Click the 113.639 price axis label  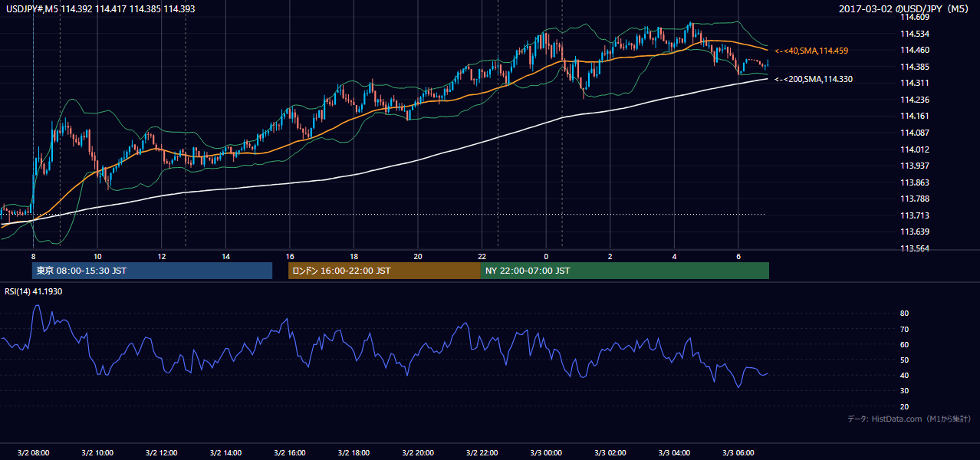916,232
